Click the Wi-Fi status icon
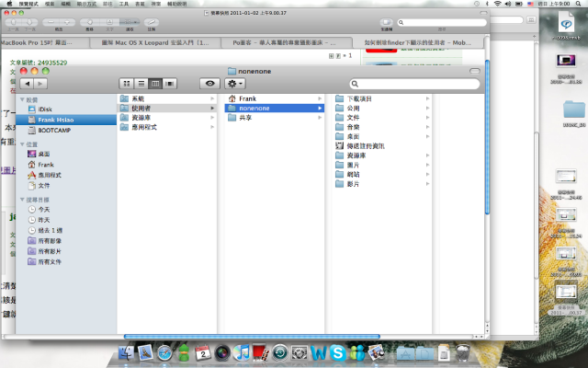Image resolution: width=588 pixels, height=368 pixels. [x=497, y=4]
